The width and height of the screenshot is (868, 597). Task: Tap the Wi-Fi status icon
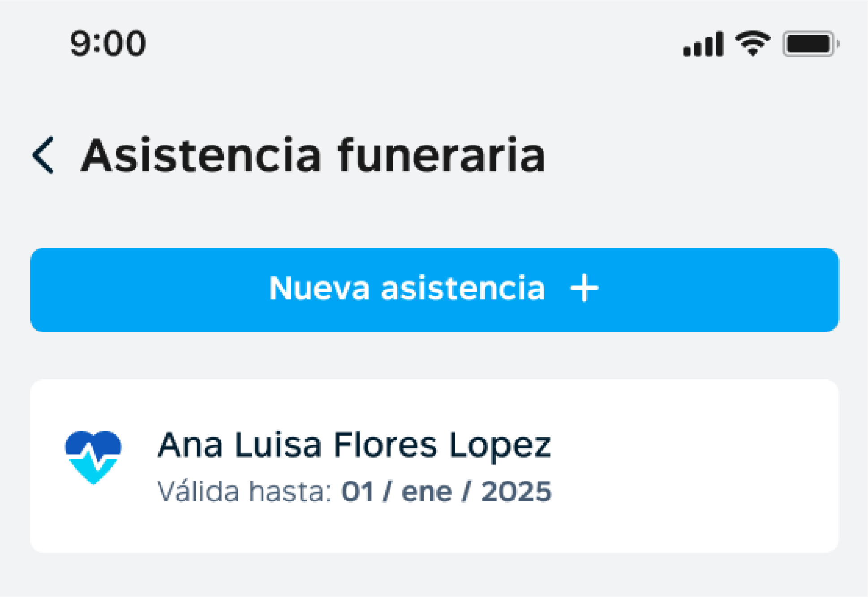(x=752, y=43)
